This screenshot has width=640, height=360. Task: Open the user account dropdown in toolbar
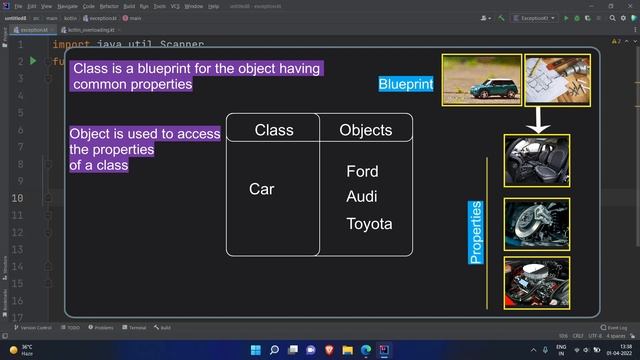(x=485, y=18)
